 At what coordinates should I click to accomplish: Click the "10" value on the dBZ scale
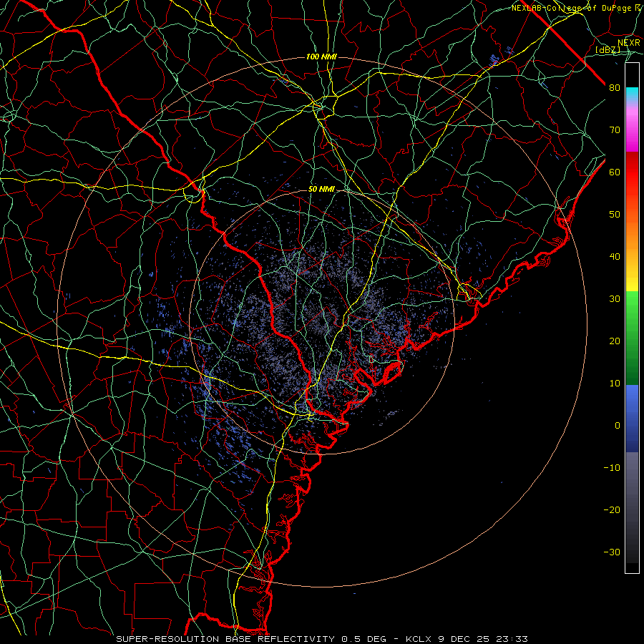tap(615, 384)
